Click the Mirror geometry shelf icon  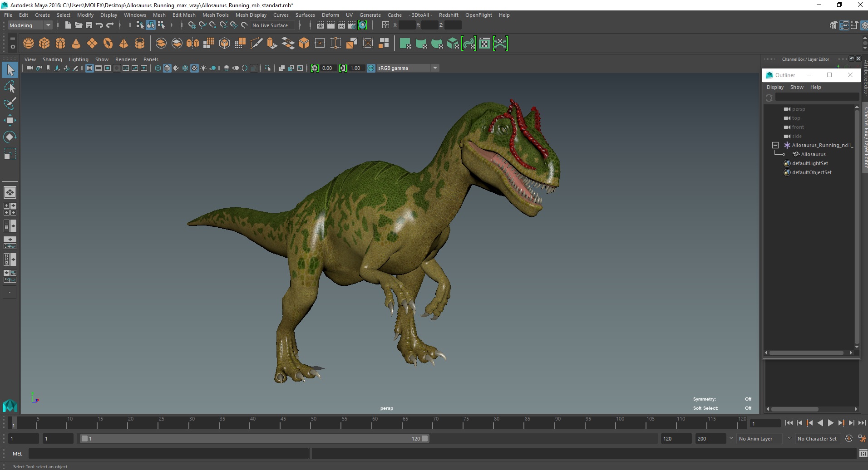click(192, 44)
